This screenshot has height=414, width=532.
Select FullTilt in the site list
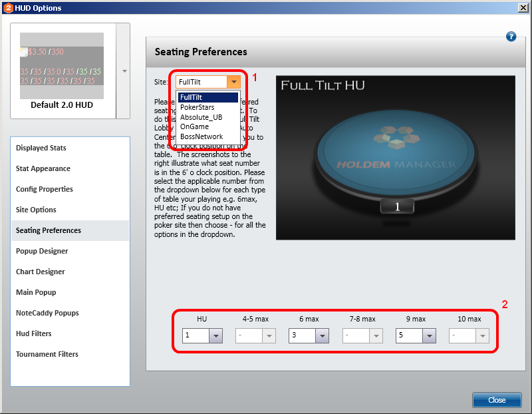tap(208, 97)
